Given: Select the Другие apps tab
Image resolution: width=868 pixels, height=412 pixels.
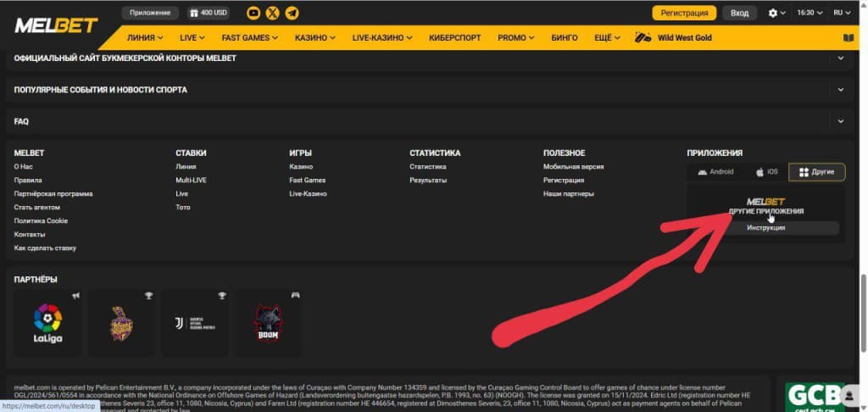Looking at the screenshot, I should click(x=817, y=172).
